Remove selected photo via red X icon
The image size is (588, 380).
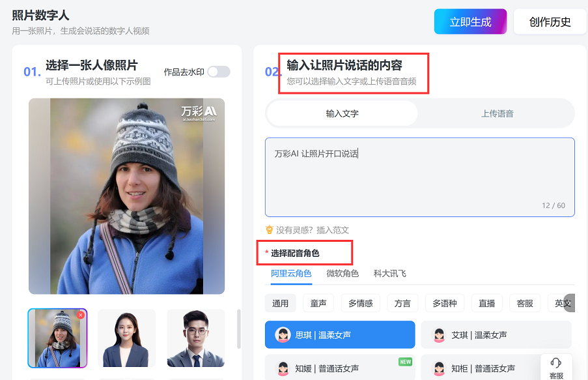pos(81,314)
